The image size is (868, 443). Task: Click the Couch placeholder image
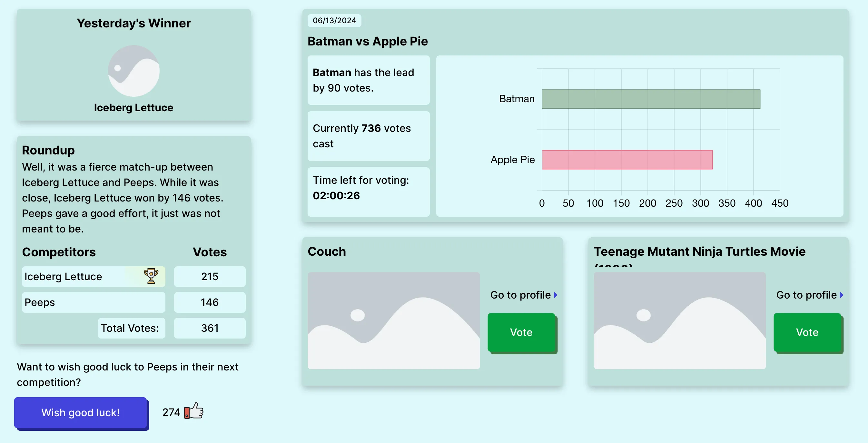(x=394, y=320)
